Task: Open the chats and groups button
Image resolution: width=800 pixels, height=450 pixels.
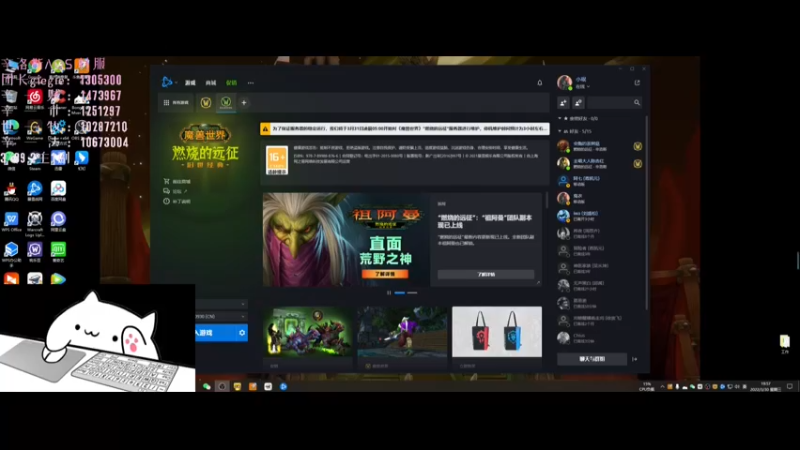Action: click(x=592, y=359)
